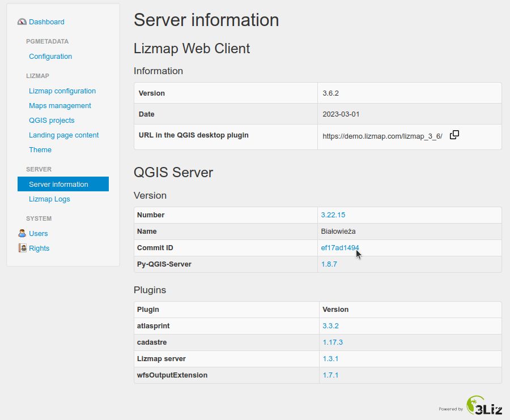Click the atlasprint plugin name

tap(153, 326)
